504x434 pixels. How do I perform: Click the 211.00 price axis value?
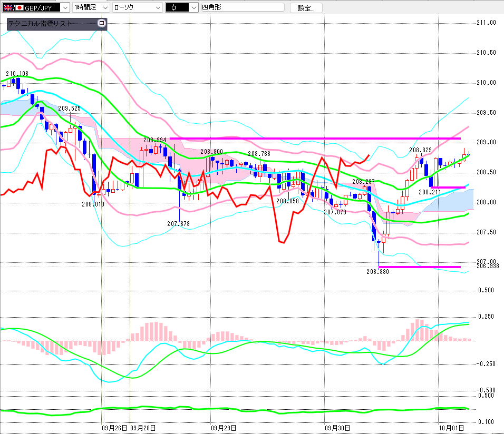pos(486,23)
